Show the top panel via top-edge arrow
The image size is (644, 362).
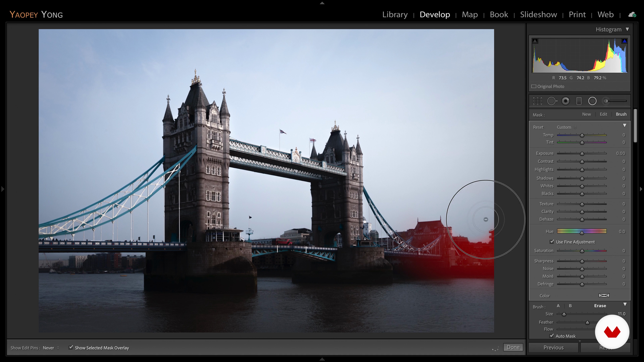322,3
